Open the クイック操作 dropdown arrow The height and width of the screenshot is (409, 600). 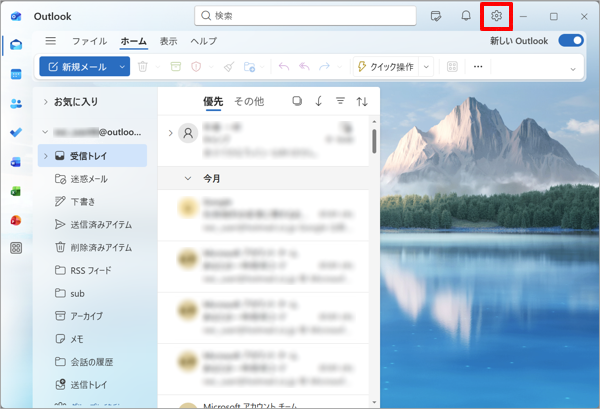[426, 67]
